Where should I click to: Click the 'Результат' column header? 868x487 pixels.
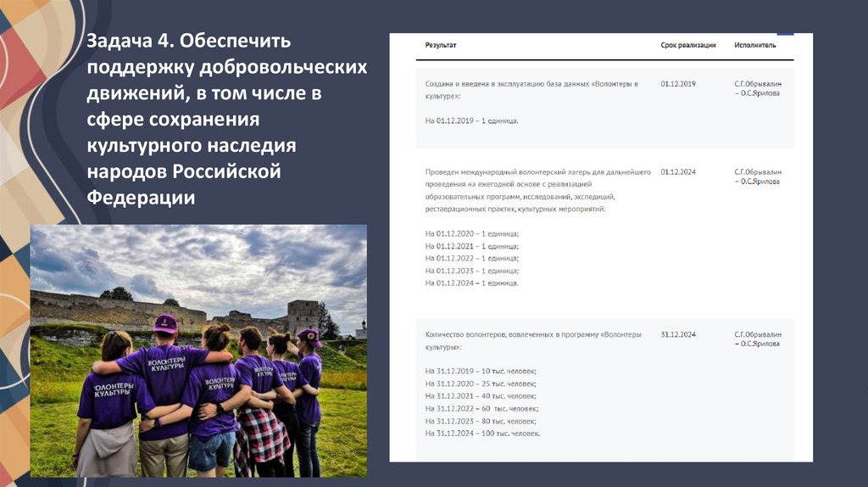coord(441,46)
